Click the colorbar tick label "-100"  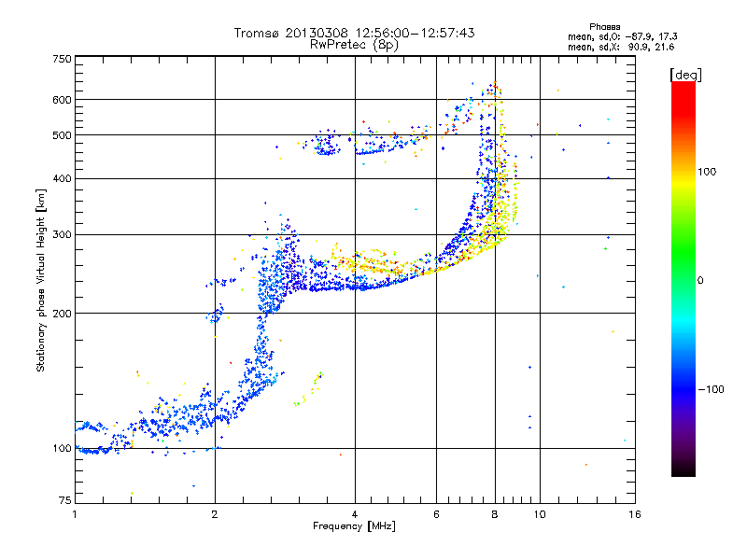(711, 389)
